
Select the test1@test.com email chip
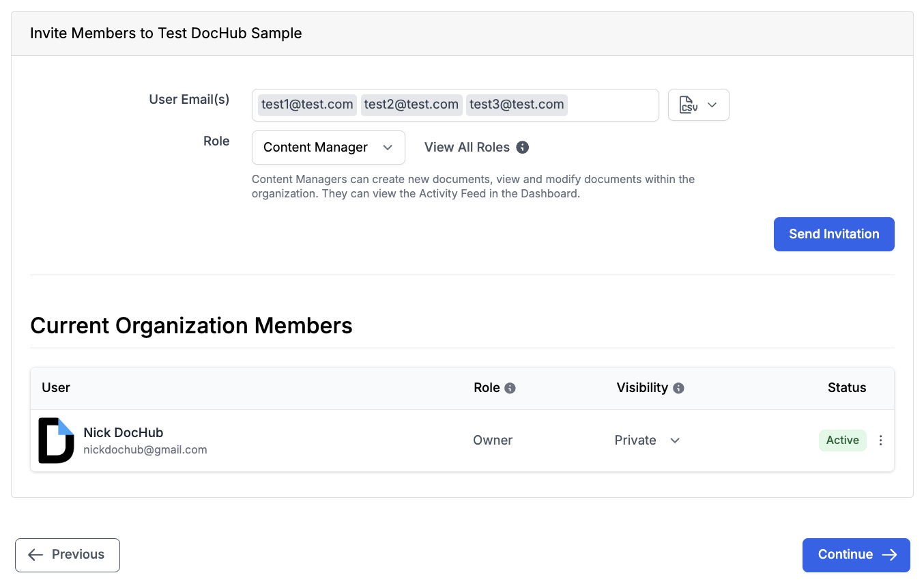pyautogui.click(x=307, y=104)
